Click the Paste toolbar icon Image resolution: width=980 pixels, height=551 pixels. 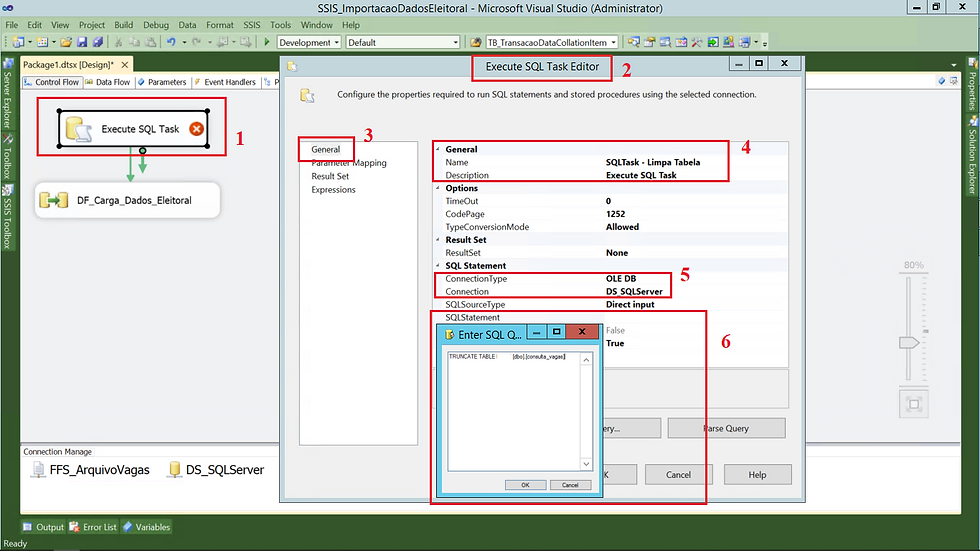coord(151,42)
